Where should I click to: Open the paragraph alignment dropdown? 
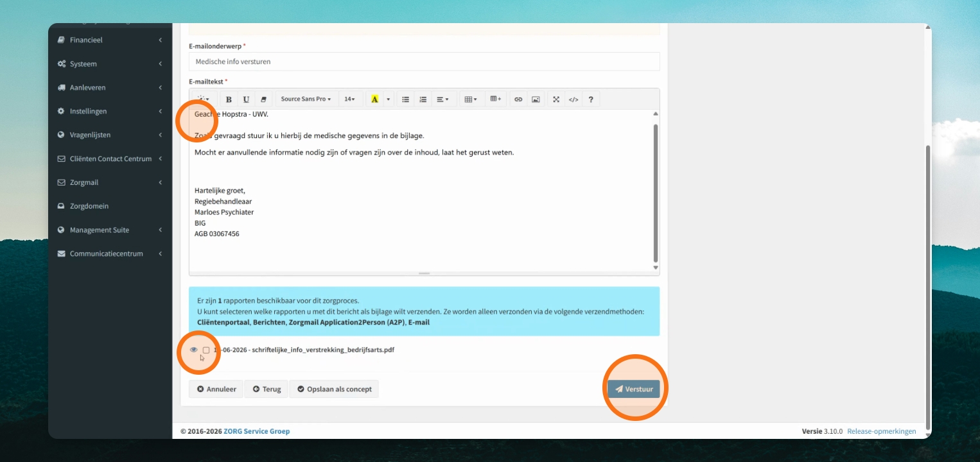point(442,99)
